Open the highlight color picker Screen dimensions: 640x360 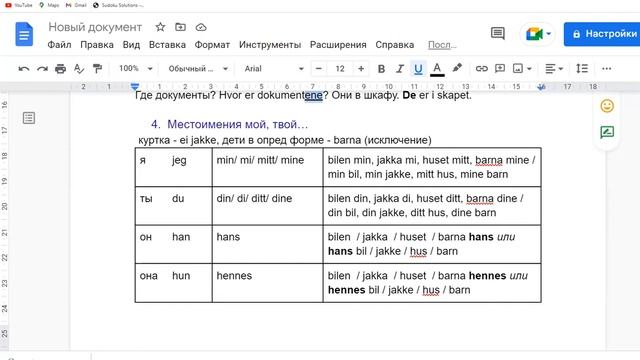(457, 68)
